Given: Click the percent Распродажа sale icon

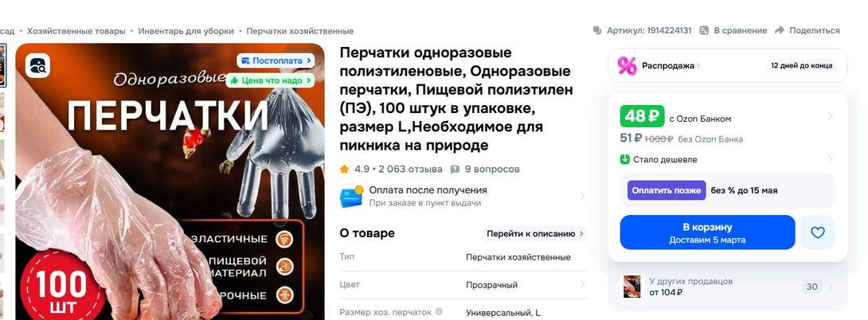Looking at the screenshot, I should (628, 66).
